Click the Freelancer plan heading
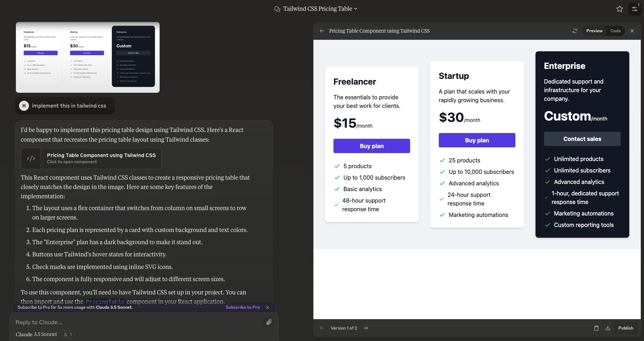The width and height of the screenshot is (644, 341). [x=355, y=82]
